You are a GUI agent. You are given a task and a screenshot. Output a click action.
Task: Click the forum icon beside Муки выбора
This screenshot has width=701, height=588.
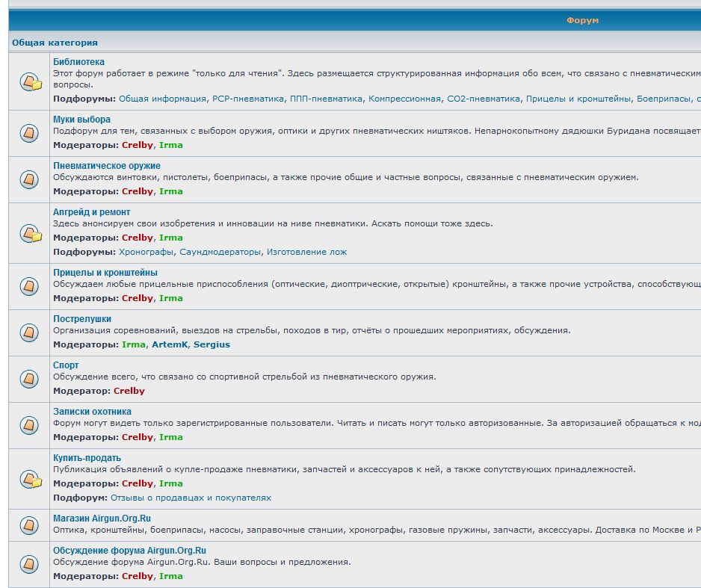tap(29, 133)
